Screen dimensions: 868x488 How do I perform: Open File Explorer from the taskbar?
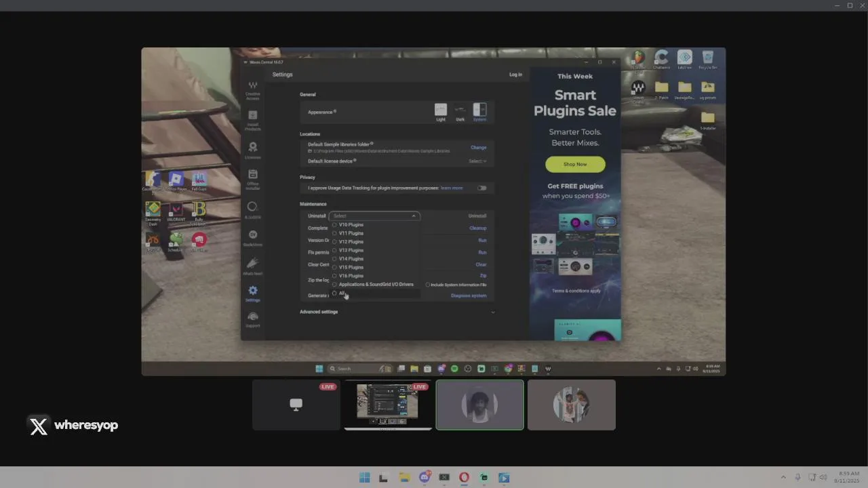[404, 478]
